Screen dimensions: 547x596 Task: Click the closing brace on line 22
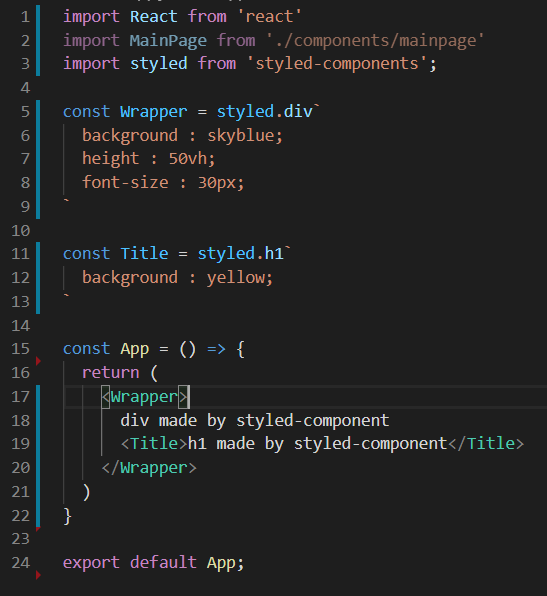point(68,516)
